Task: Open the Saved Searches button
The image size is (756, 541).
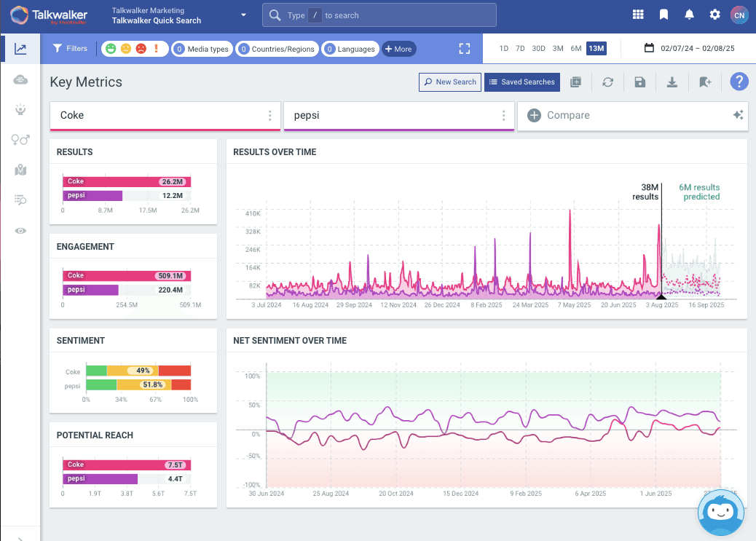Action: point(522,82)
